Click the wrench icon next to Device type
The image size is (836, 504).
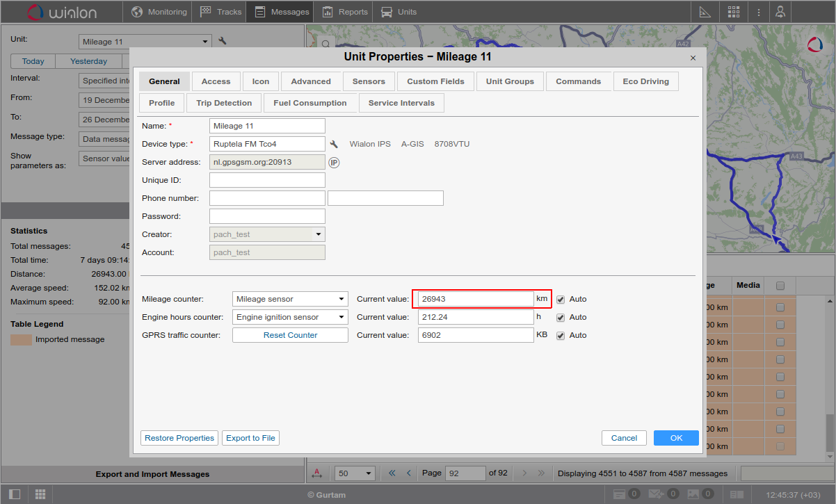click(x=334, y=144)
